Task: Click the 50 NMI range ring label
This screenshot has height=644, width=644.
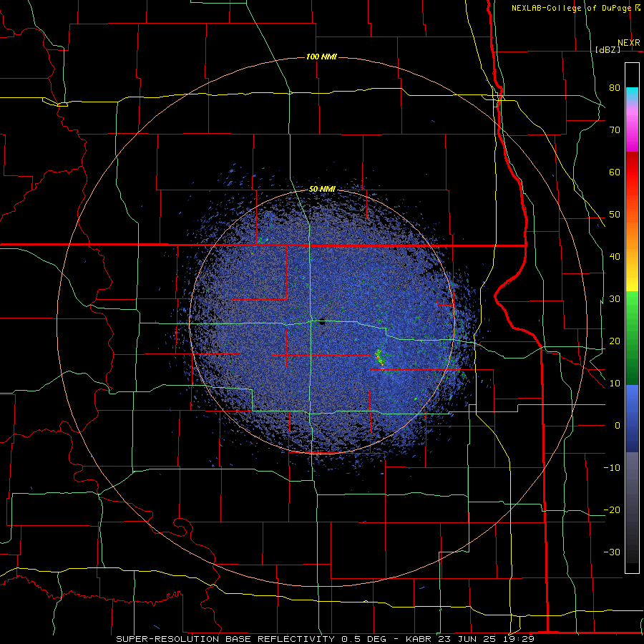Action: tap(322, 190)
